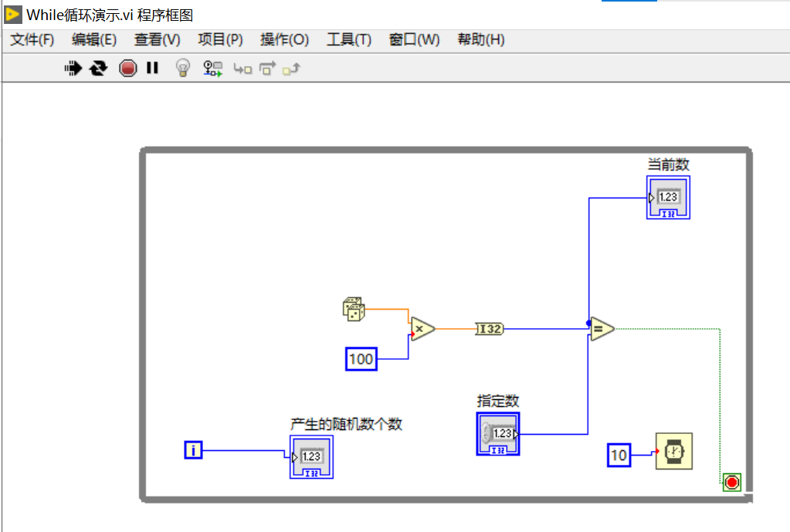
Task: Click the 产生的随机数个数 label text
Action: pyautogui.click(x=346, y=424)
